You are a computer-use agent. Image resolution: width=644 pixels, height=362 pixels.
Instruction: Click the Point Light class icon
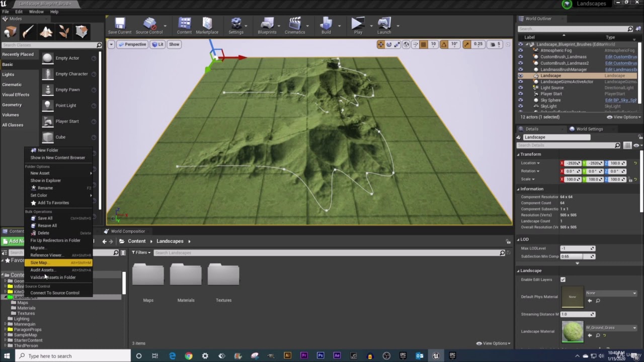pyautogui.click(x=47, y=106)
